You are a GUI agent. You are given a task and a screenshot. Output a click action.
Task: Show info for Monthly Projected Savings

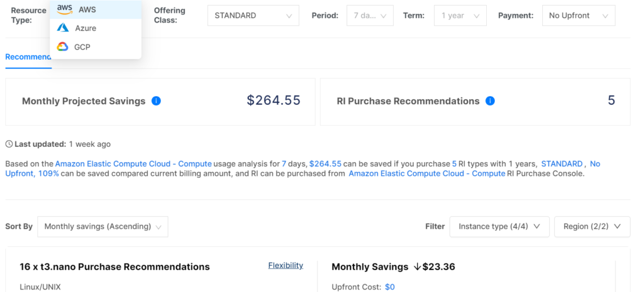(x=156, y=101)
